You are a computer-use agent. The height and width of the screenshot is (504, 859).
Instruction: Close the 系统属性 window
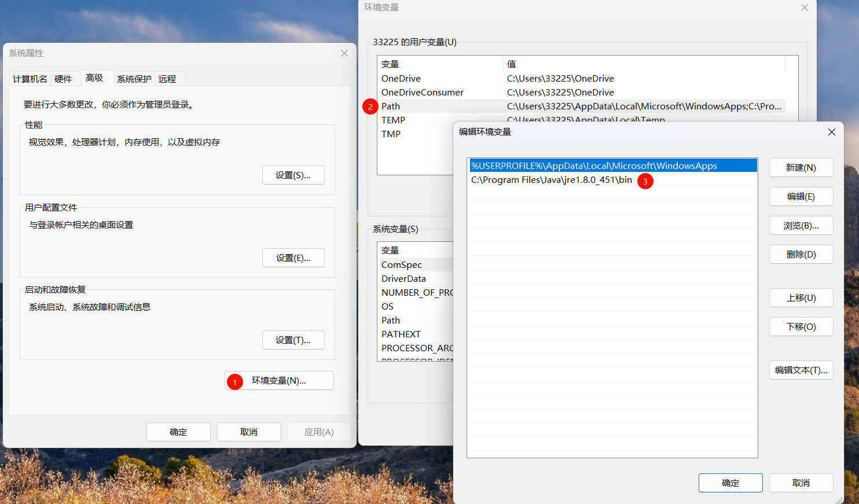tap(344, 53)
